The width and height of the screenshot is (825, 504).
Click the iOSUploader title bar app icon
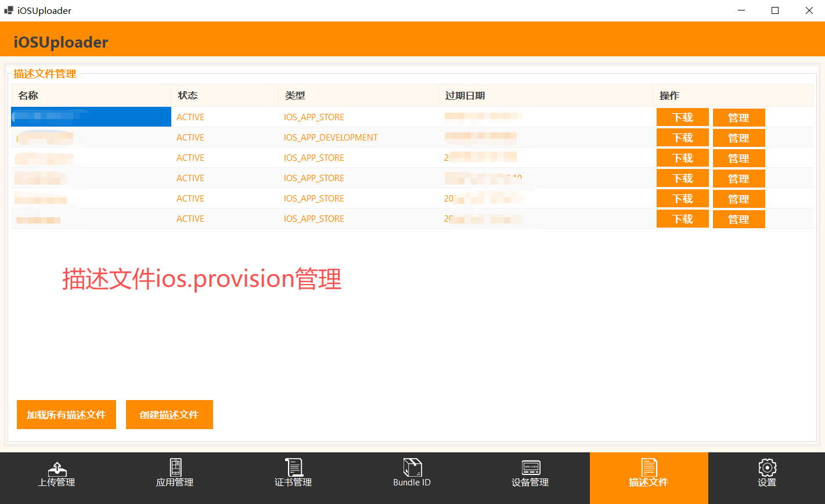coord(9,10)
